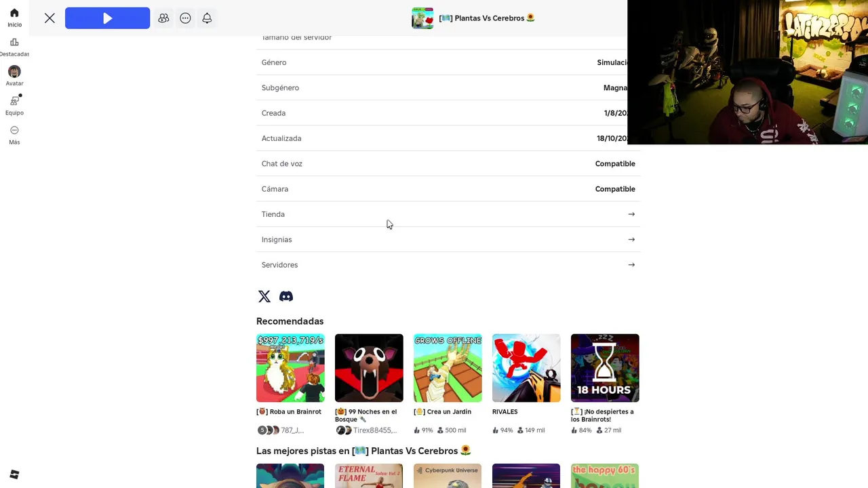Viewport: 868px width, 488px height.
Task: Click the Chat de voz Compatible value
Action: (x=615, y=163)
